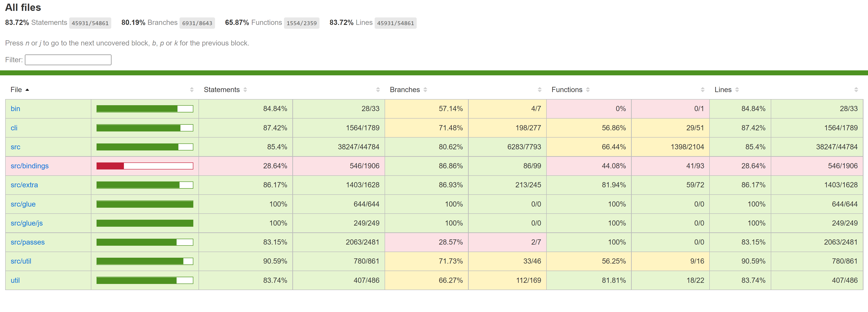
Task: Click sort icon next to Statements header
Action: pyautogui.click(x=245, y=90)
